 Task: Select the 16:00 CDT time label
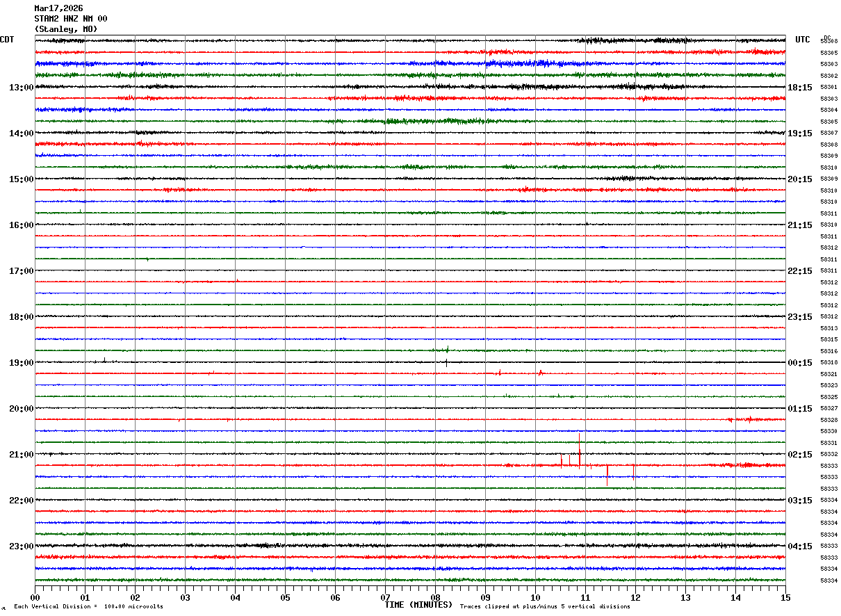pyautogui.click(x=21, y=225)
